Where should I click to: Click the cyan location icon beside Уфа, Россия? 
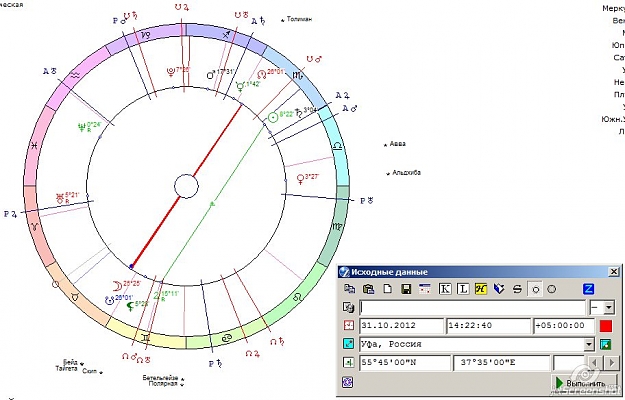[x=348, y=344]
